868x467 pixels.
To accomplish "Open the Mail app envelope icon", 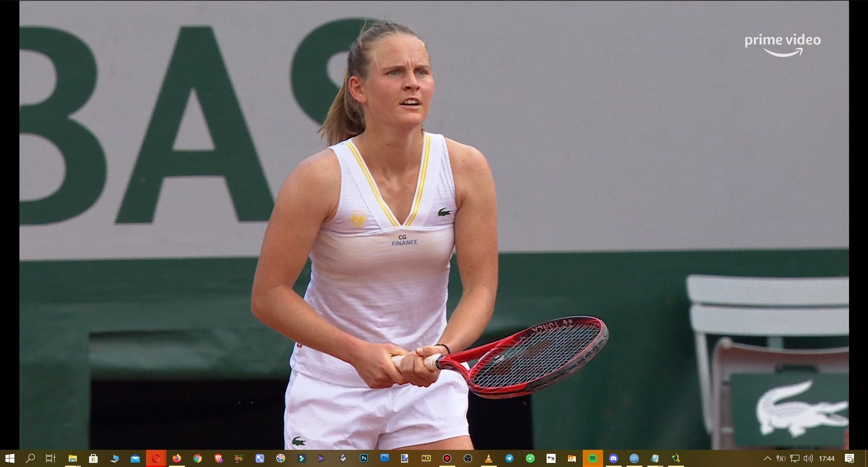I will coord(135,458).
